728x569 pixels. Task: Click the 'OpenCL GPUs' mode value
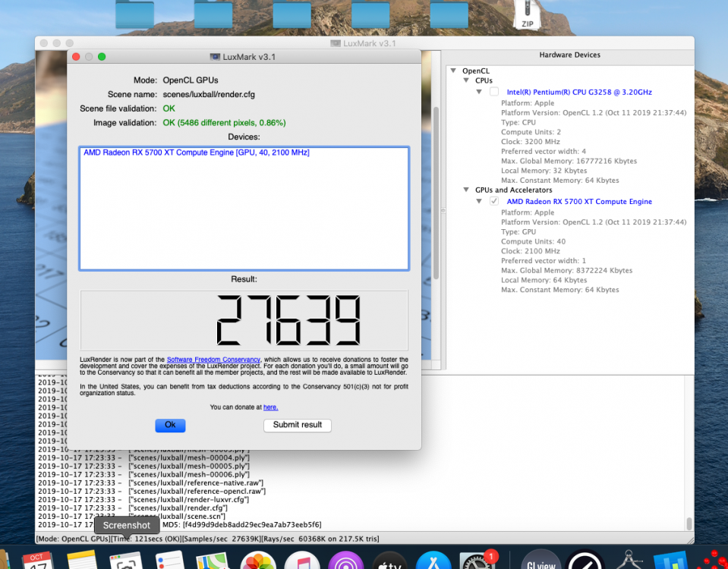(191, 80)
